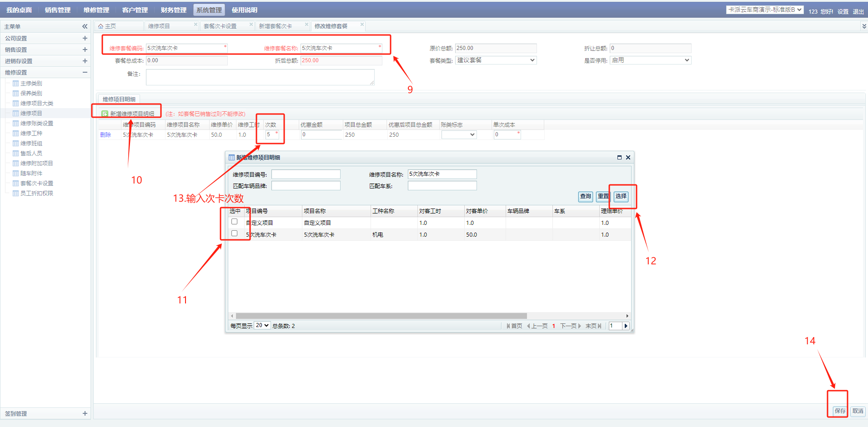Expand the 公司设置 sidebar section
This screenshot has width=868, height=427.
point(85,38)
